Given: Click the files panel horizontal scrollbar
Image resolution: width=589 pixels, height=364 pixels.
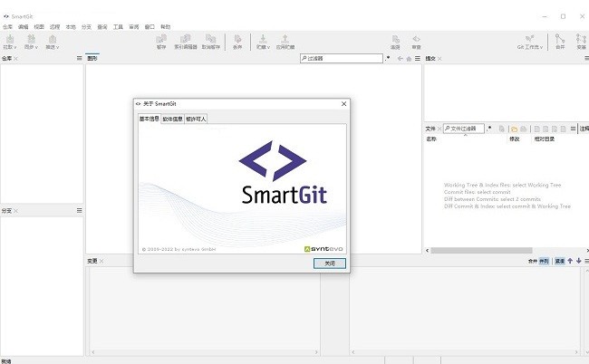Looking at the screenshot, I should (498, 250).
